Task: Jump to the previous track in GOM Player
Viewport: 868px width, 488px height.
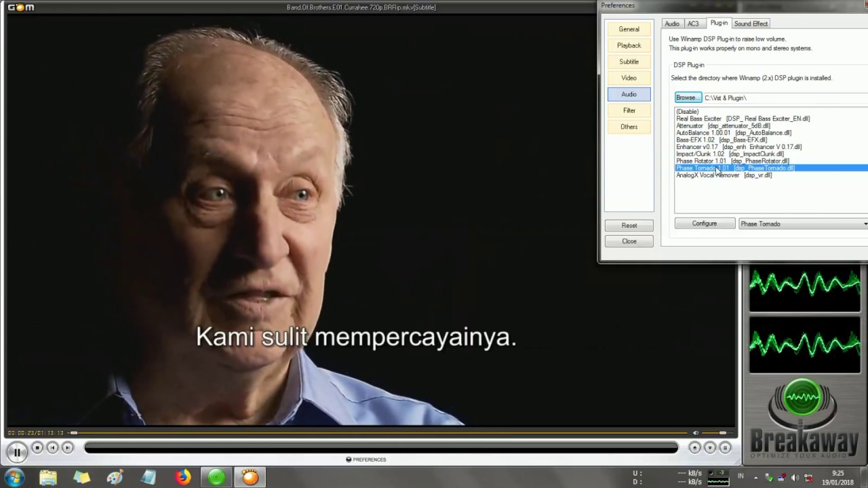Action: tap(52, 447)
